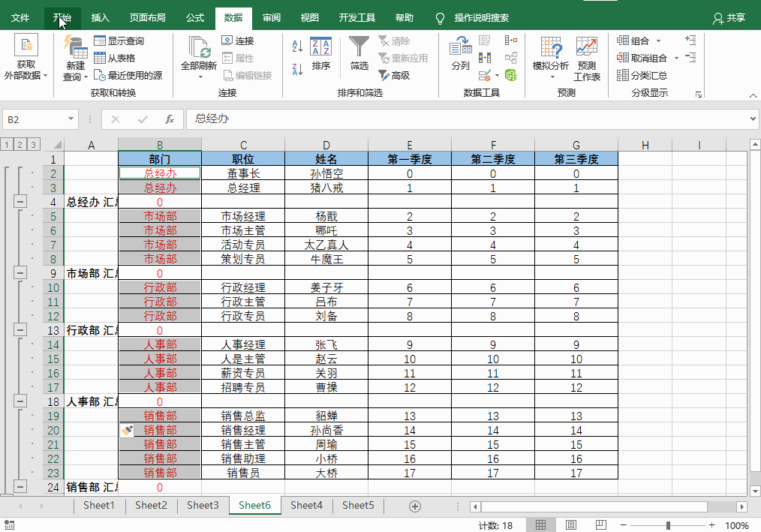Add a new sheet with plus button
The width and height of the screenshot is (761, 532).
(415, 506)
